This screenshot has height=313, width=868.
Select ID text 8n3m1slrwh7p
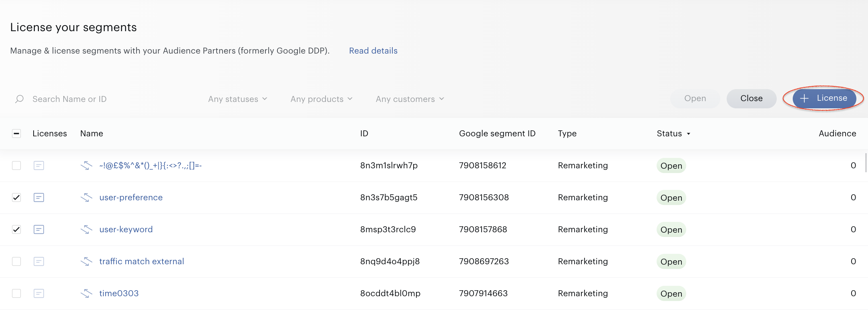pyautogui.click(x=389, y=165)
